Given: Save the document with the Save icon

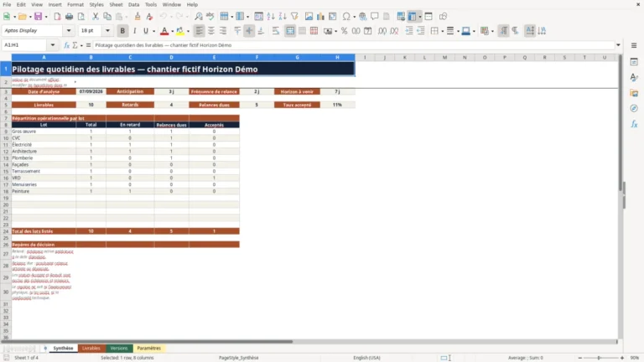Looking at the screenshot, I should point(38,17).
